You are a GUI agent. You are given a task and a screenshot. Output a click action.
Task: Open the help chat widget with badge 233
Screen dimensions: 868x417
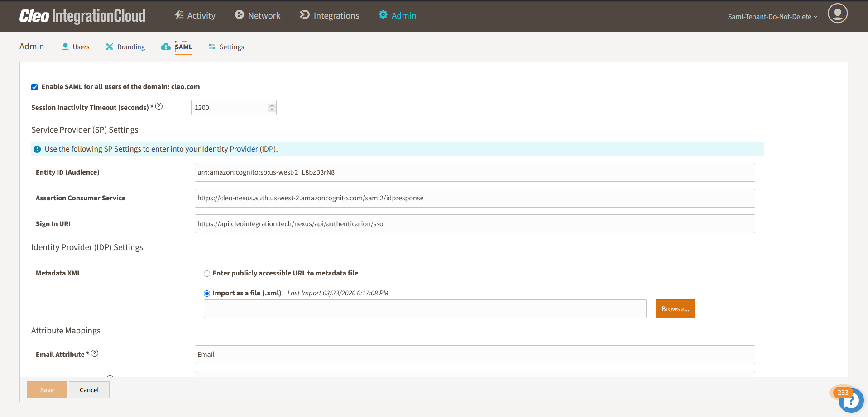tap(850, 399)
